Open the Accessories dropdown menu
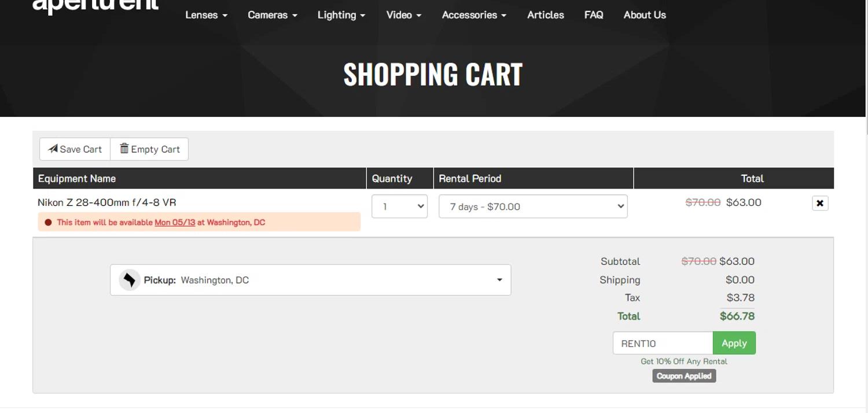The image size is (868, 413). click(474, 15)
